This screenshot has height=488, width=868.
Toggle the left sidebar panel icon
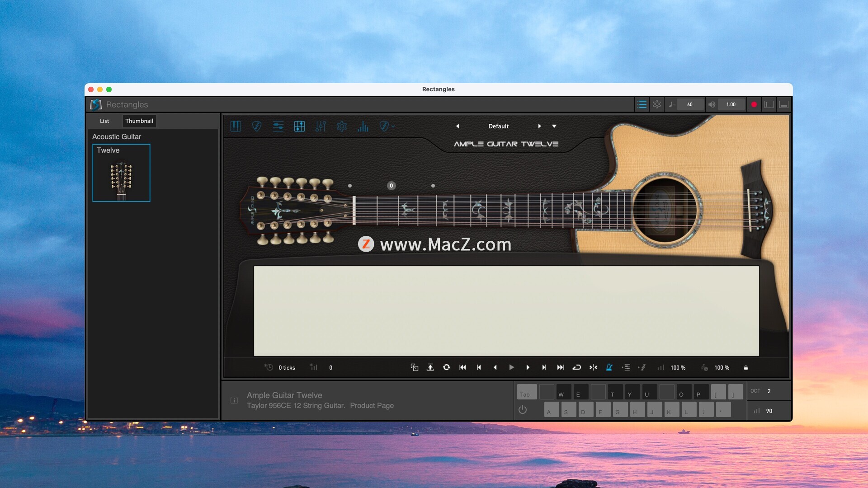point(769,104)
